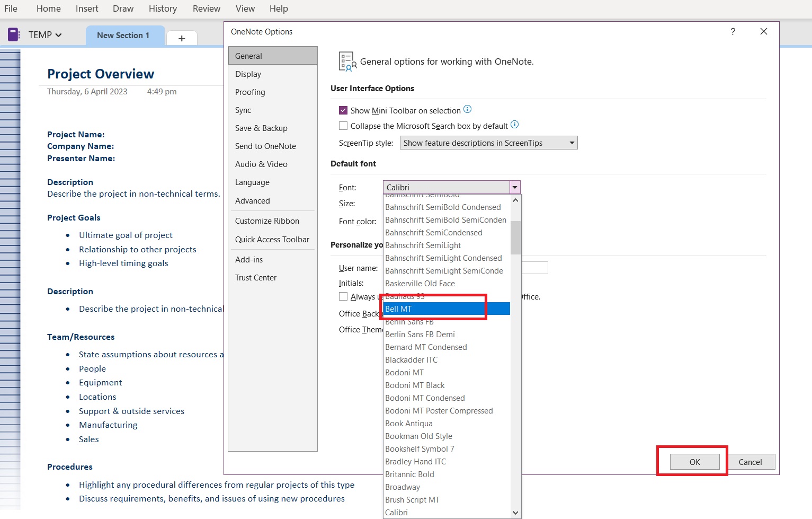This screenshot has height=519, width=812.
Task: Click the help question mark icon
Action: [x=733, y=32]
